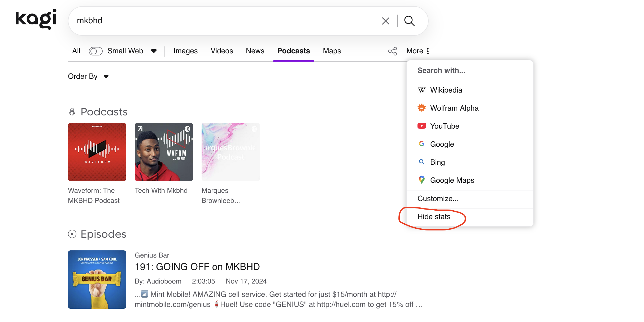Close the More options menu
The width and height of the screenshot is (644, 322).
pos(418,51)
